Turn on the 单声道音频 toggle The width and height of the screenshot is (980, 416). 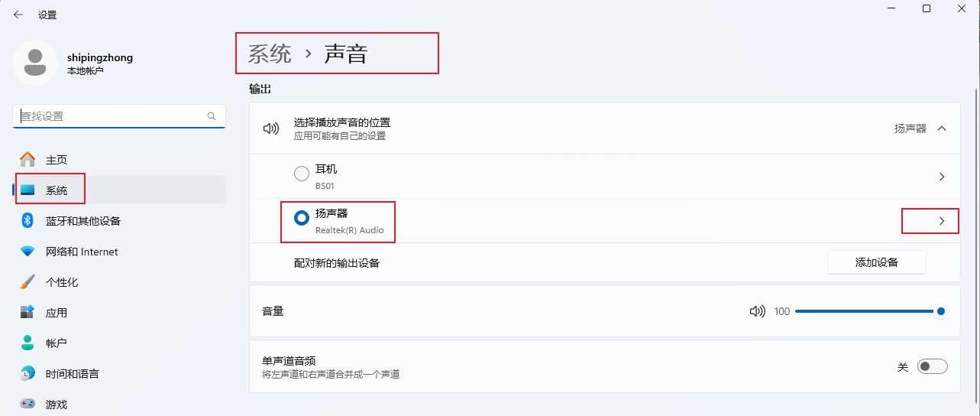coord(933,367)
